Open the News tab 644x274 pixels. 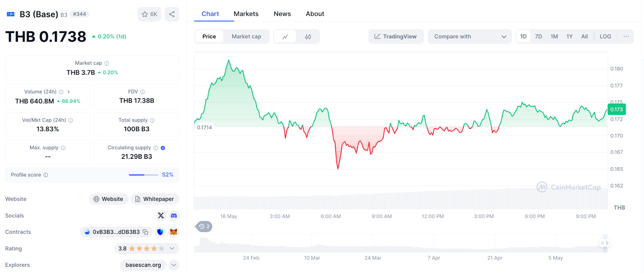282,14
